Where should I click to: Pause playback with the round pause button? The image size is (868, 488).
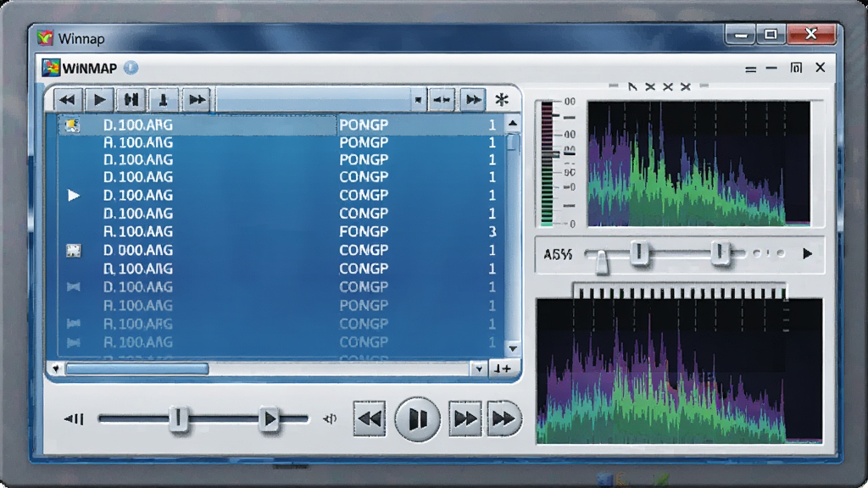(417, 419)
